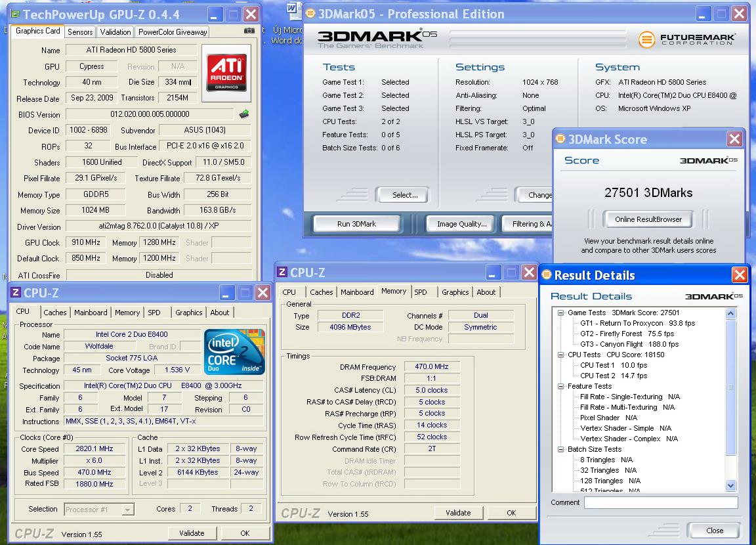This screenshot has height=545, width=756.
Task: Click the left CPU-Z window title icon
Action: [x=16, y=292]
